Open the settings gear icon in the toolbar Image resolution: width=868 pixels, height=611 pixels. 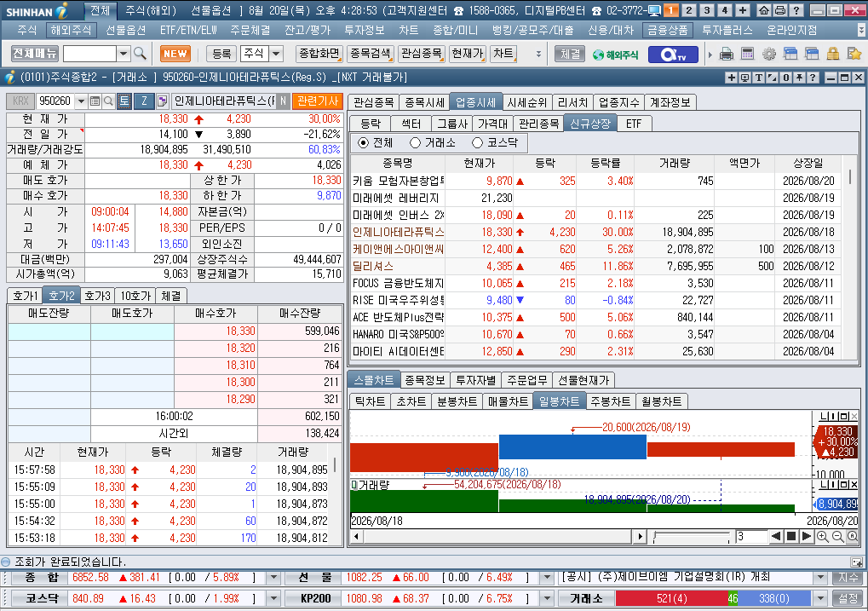coord(769,54)
